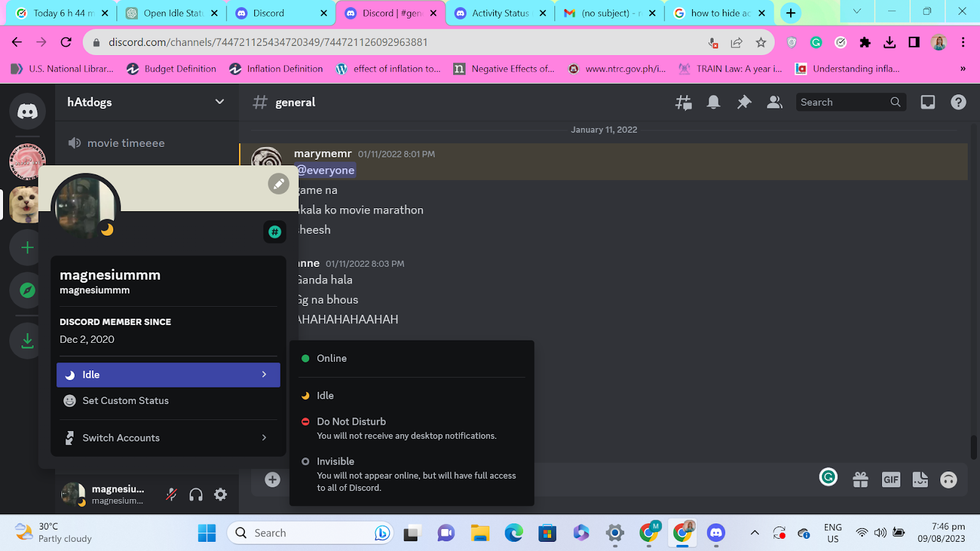
Task: Open Inflation Definition bookmark
Action: pyautogui.click(x=276, y=69)
